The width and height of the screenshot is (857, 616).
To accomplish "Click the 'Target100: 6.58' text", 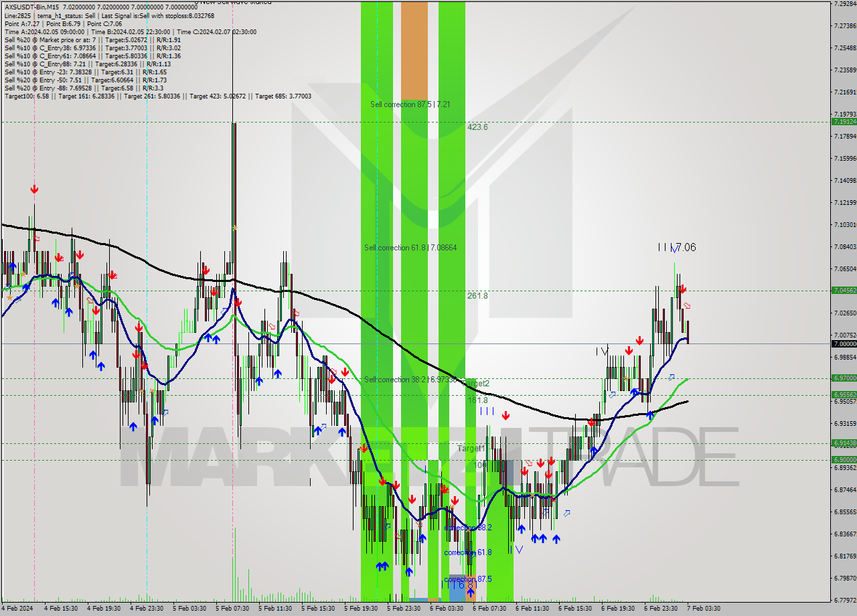I will coord(28,96).
